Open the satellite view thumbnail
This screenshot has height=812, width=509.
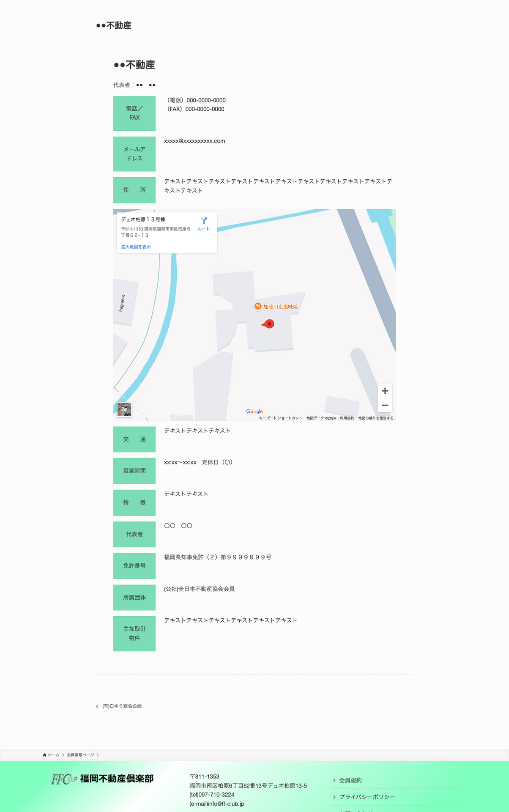point(124,409)
